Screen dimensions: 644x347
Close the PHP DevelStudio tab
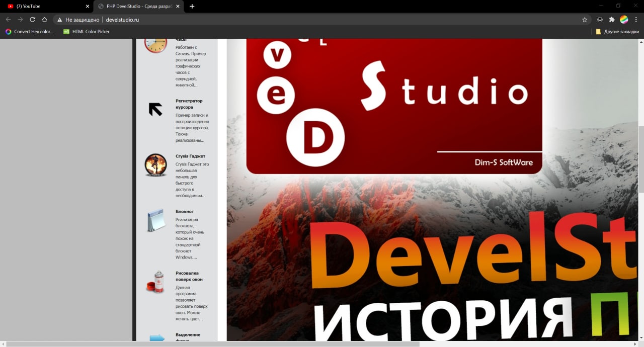(178, 7)
